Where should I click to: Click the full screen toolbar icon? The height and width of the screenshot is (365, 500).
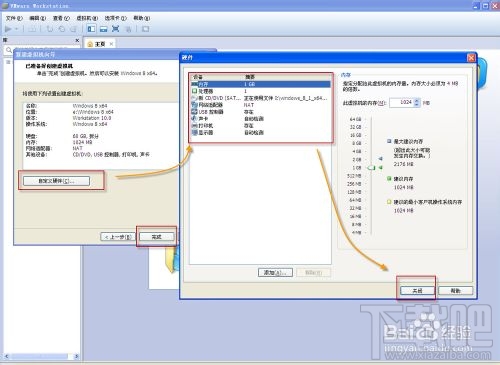pos(116,29)
